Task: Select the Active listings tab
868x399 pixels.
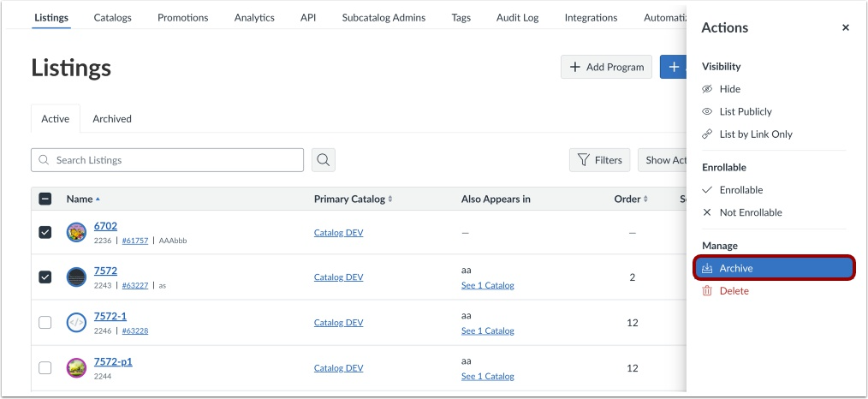Action: click(56, 119)
